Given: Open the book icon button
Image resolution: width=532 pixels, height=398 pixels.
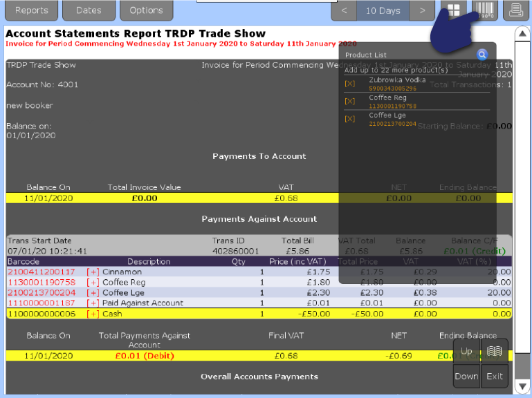Looking at the screenshot, I should [495, 351].
